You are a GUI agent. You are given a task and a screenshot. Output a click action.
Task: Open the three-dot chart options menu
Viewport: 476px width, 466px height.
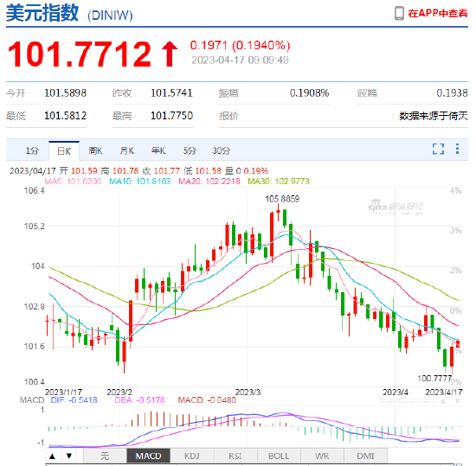pos(457,149)
